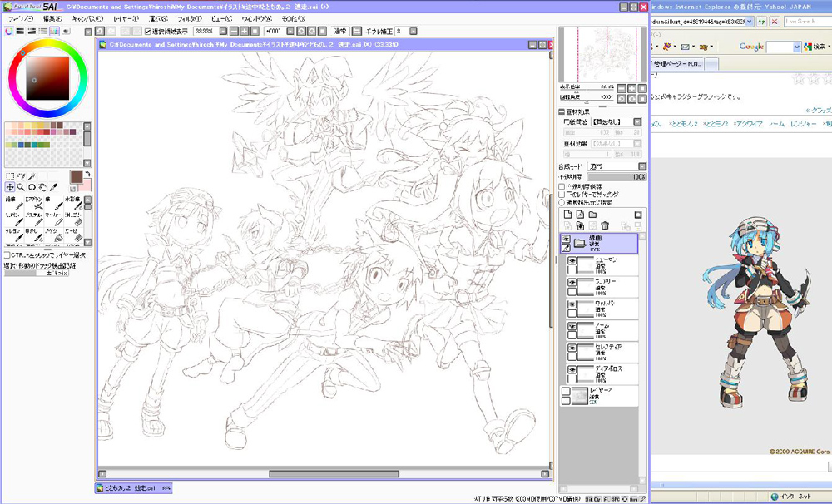Select the marker (マーカー) tool
Screen dimensions: 832x504
[53, 219]
